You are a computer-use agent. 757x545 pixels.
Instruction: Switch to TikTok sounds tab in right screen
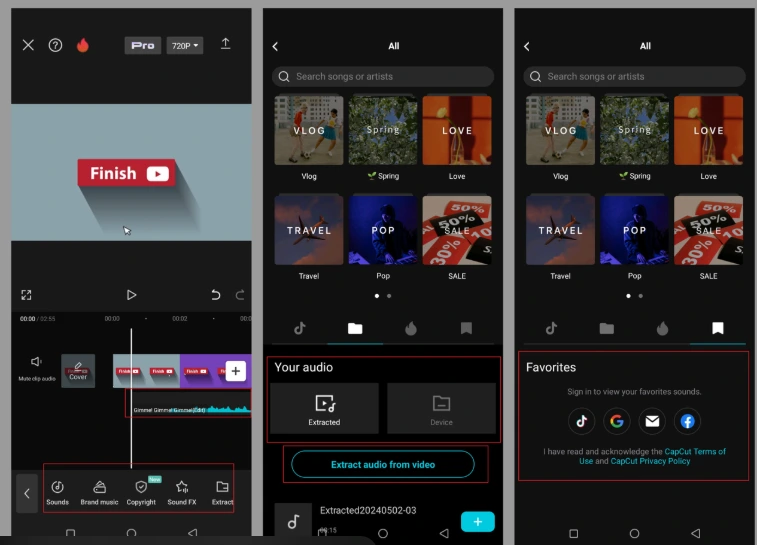551,329
